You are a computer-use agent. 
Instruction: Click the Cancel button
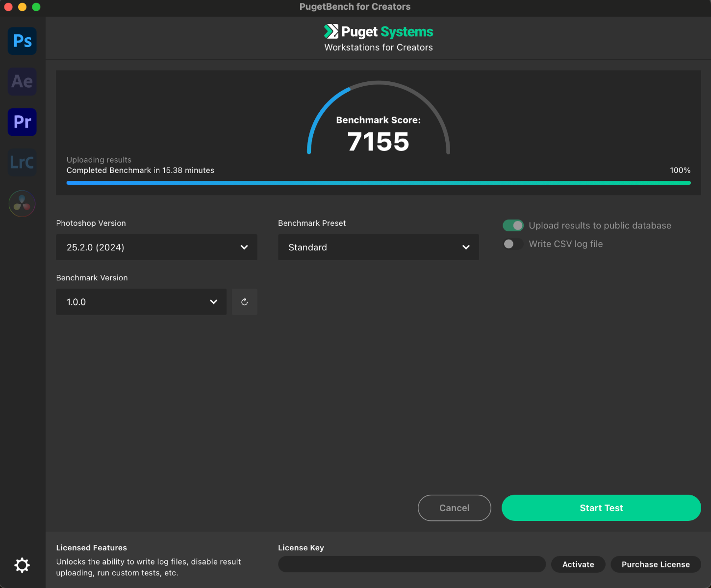click(x=455, y=508)
